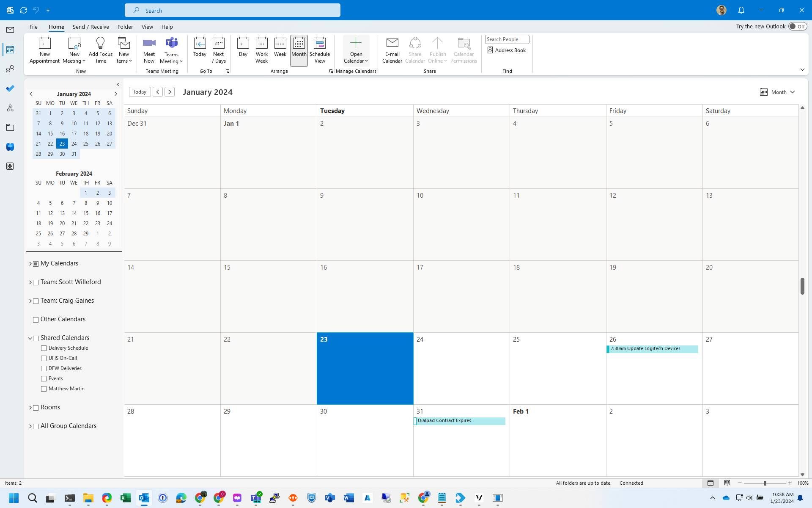This screenshot has width=812, height=508.
Task: Click the zoom slider in status bar
Action: pos(765,483)
